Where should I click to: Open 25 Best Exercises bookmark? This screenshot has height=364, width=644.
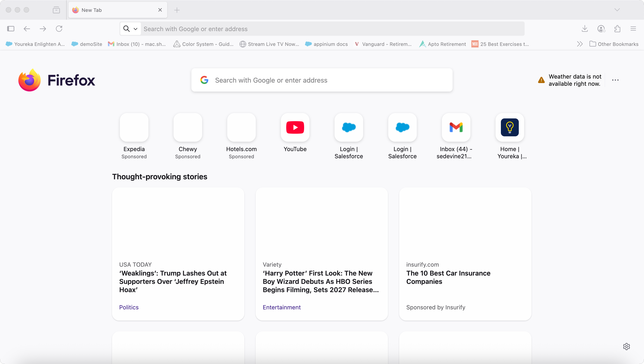pyautogui.click(x=500, y=44)
